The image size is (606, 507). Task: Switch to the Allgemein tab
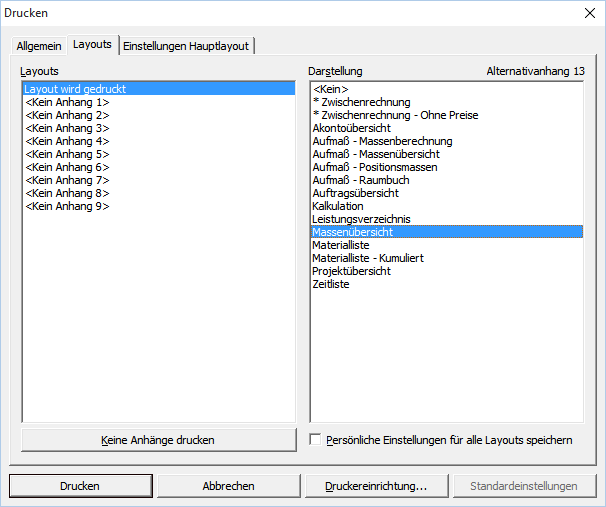coord(39,46)
